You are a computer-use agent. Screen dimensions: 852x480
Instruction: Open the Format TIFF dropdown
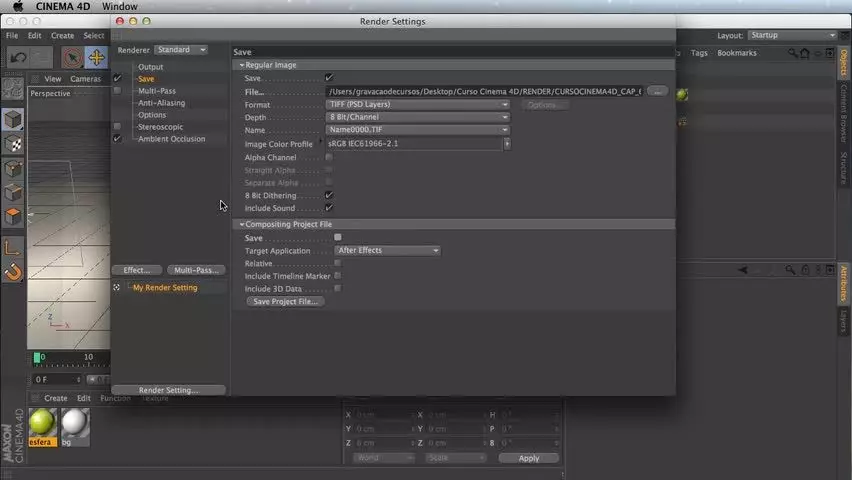tap(417, 104)
